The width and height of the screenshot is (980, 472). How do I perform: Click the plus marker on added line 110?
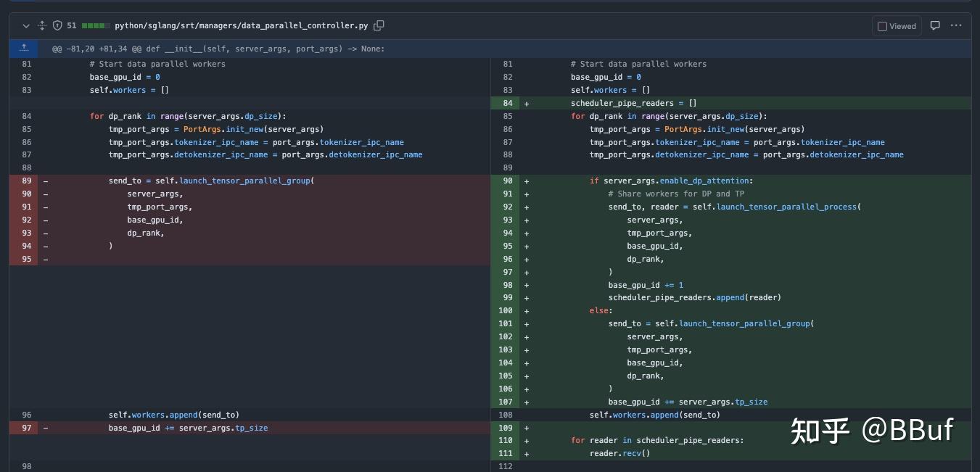pyautogui.click(x=527, y=441)
